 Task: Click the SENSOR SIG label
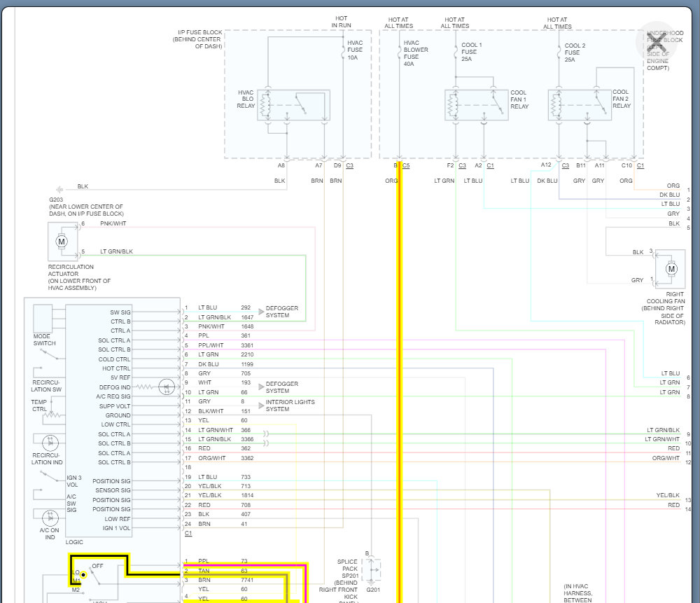[x=113, y=490]
